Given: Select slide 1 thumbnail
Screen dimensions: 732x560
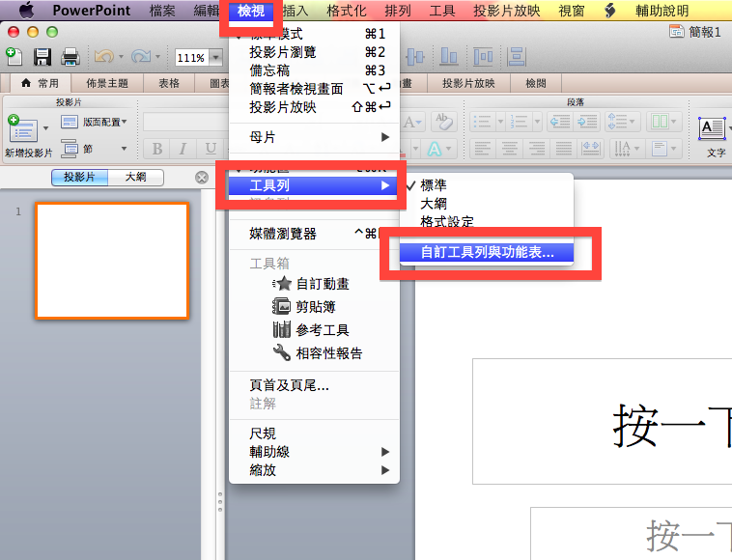Looking at the screenshot, I should tap(112, 261).
